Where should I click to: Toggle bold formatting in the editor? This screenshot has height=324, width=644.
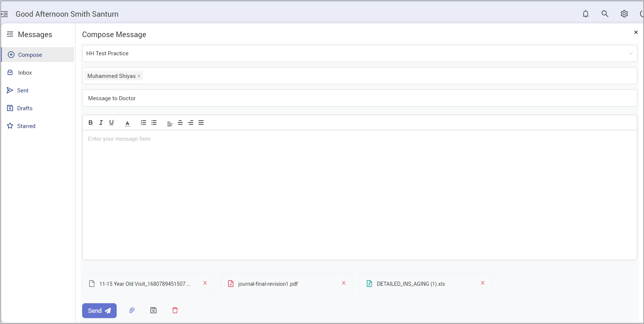pyautogui.click(x=90, y=122)
